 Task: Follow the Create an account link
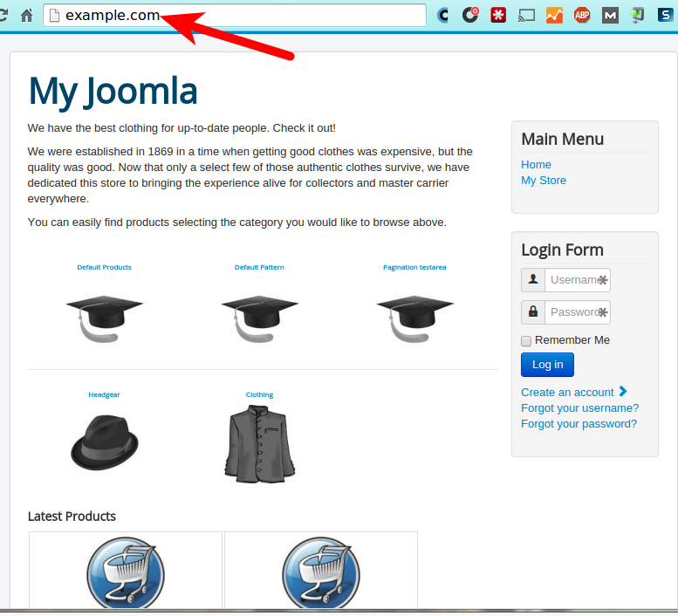pyautogui.click(x=567, y=392)
